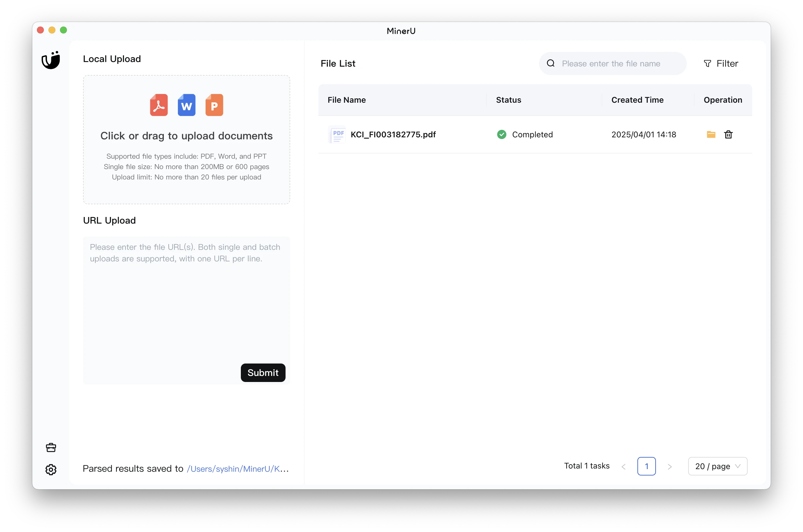Expand the 20 / page dropdown
The width and height of the screenshot is (803, 532).
point(718,466)
